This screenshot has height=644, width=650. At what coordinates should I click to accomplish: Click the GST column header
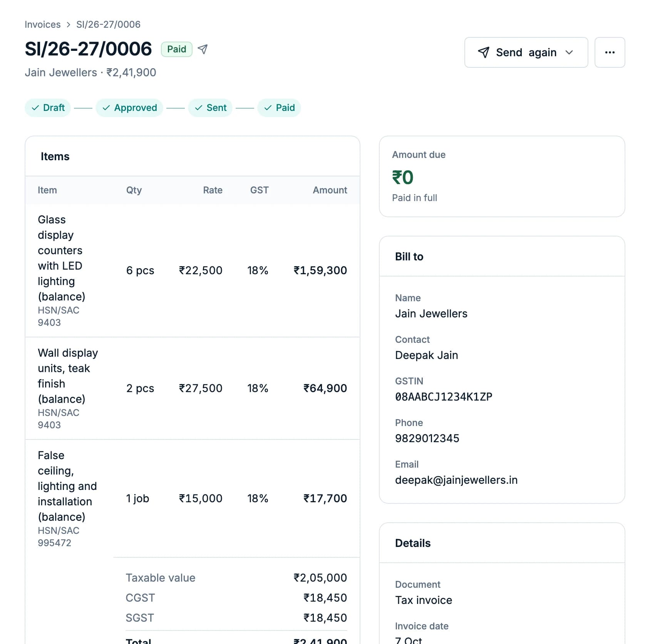click(x=260, y=190)
